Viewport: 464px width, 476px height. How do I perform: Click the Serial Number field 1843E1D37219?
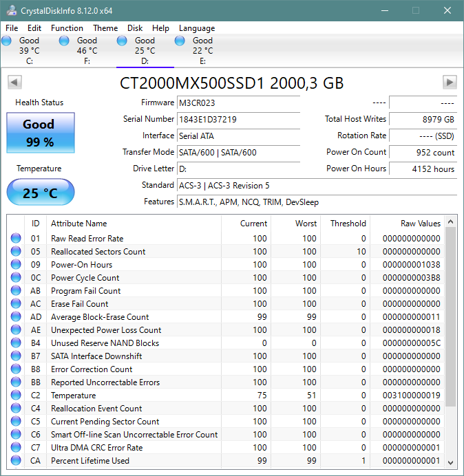click(x=238, y=119)
